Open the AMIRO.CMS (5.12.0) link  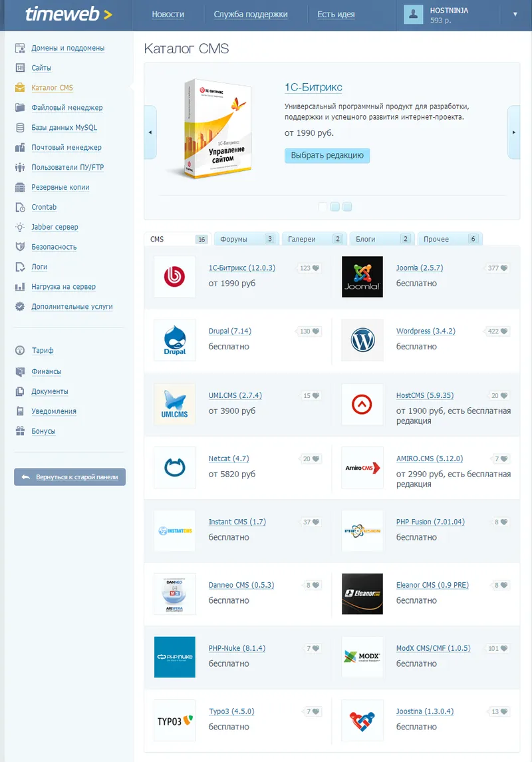[430, 459]
